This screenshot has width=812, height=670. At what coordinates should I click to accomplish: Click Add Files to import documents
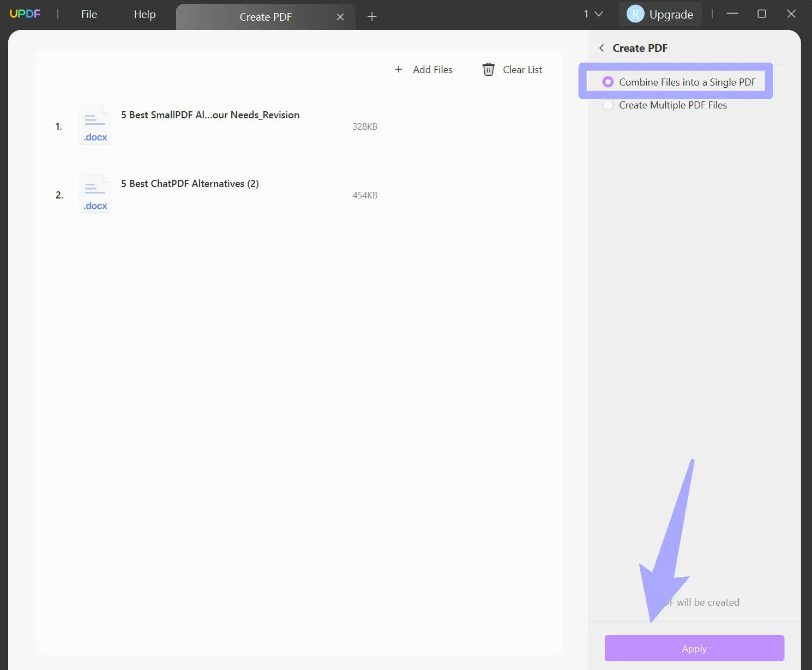pos(432,69)
